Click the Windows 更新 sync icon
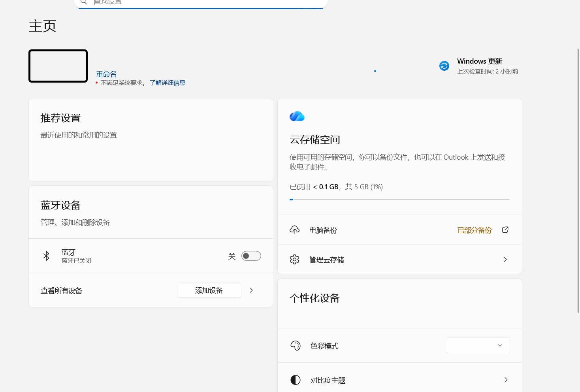Viewport: 580px width, 392px height. point(444,66)
